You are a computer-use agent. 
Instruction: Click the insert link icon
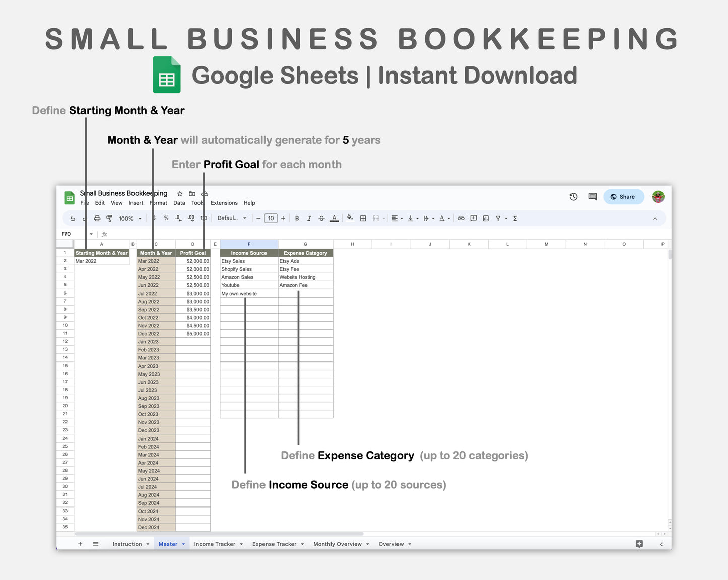coord(460,218)
